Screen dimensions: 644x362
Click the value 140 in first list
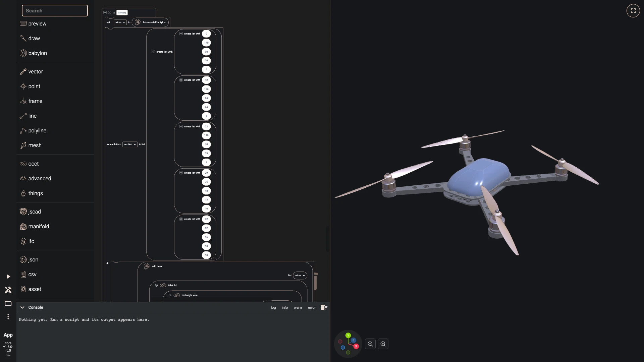[x=206, y=43]
